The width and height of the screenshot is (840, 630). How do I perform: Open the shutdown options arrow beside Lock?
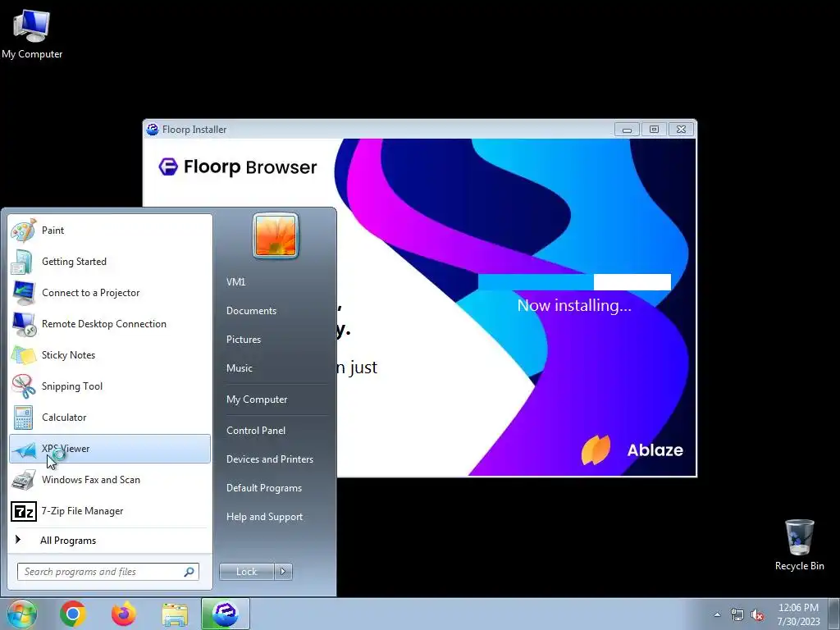(283, 572)
